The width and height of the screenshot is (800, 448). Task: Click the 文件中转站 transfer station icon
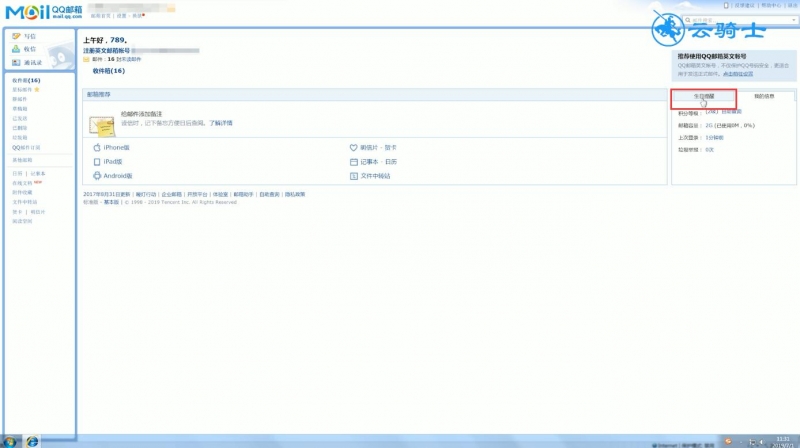coord(354,176)
